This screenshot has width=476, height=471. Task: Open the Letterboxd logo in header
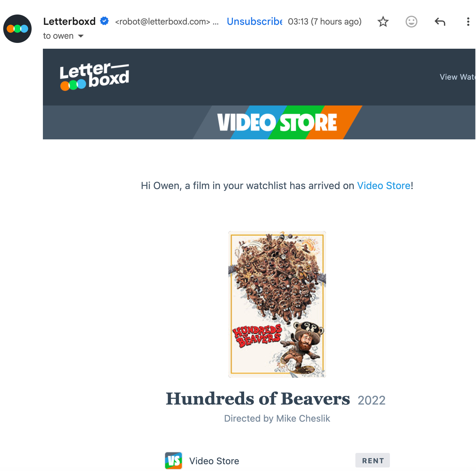(94, 77)
